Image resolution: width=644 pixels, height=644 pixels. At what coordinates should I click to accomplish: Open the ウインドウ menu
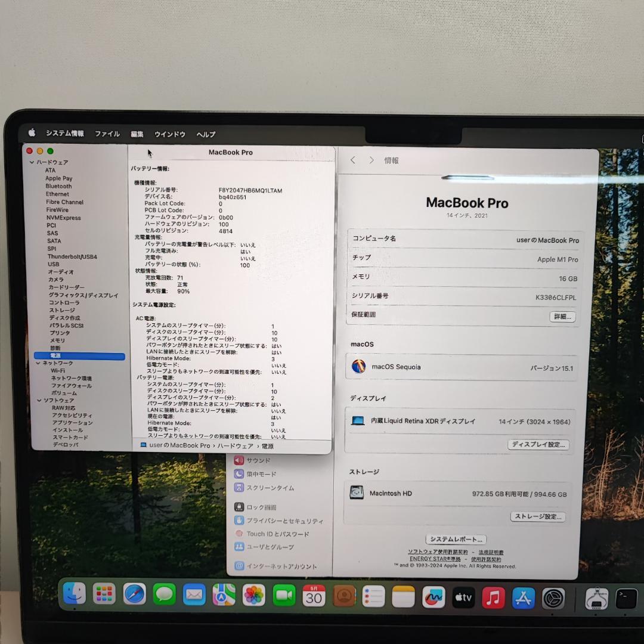tap(169, 134)
